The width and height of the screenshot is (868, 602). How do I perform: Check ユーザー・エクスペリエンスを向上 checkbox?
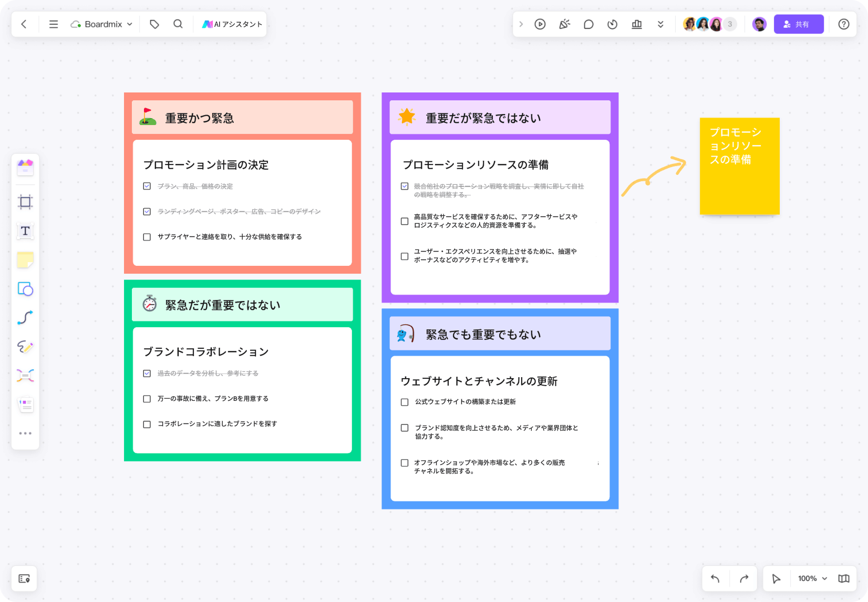tap(405, 256)
